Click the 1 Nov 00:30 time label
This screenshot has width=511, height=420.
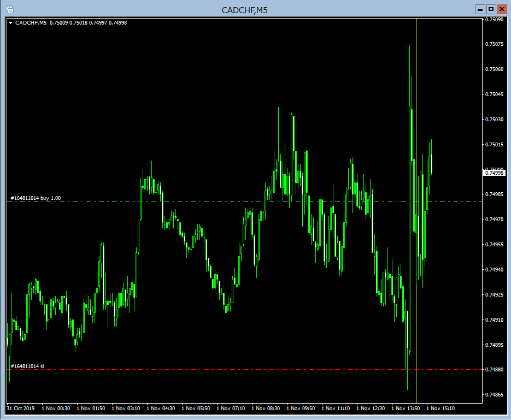point(56,409)
